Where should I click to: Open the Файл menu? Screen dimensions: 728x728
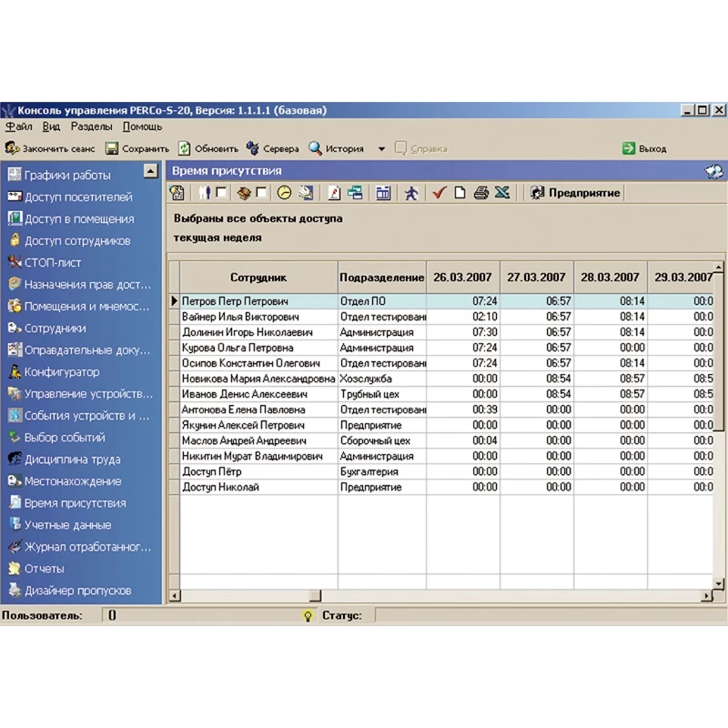pyautogui.click(x=18, y=127)
